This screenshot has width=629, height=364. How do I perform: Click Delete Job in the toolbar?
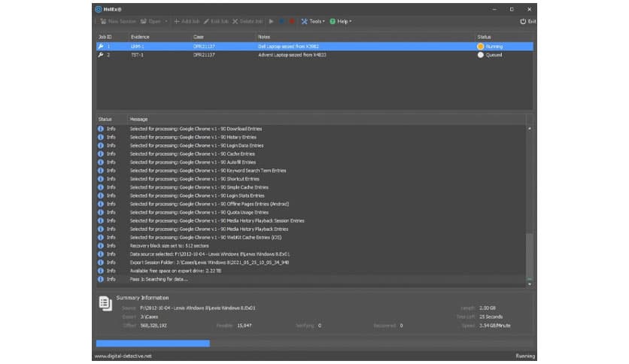(248, 21)
